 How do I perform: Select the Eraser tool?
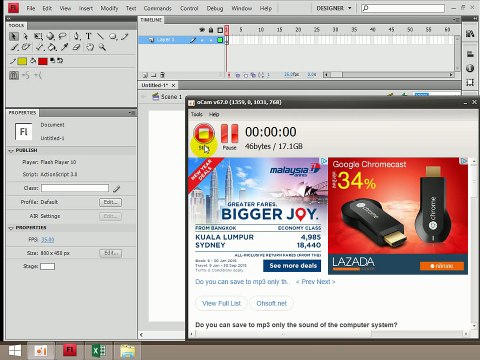click(x=76, y=48)
